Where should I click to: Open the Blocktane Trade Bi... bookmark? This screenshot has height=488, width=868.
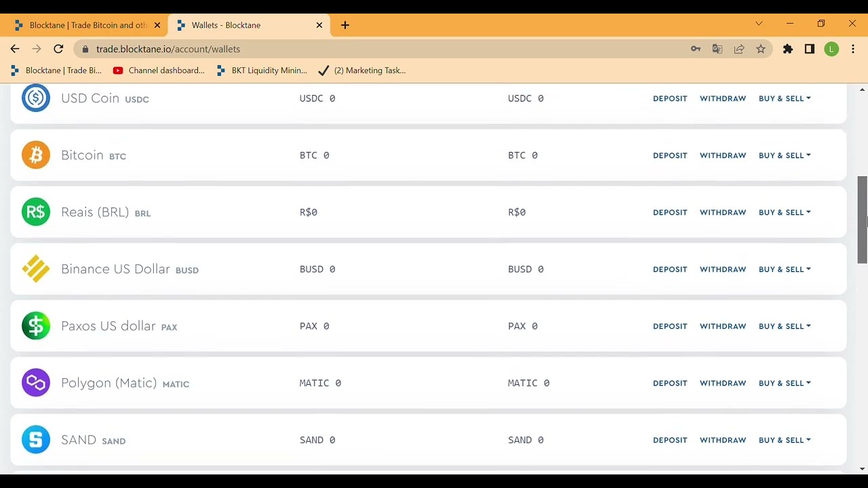(56, 70)
